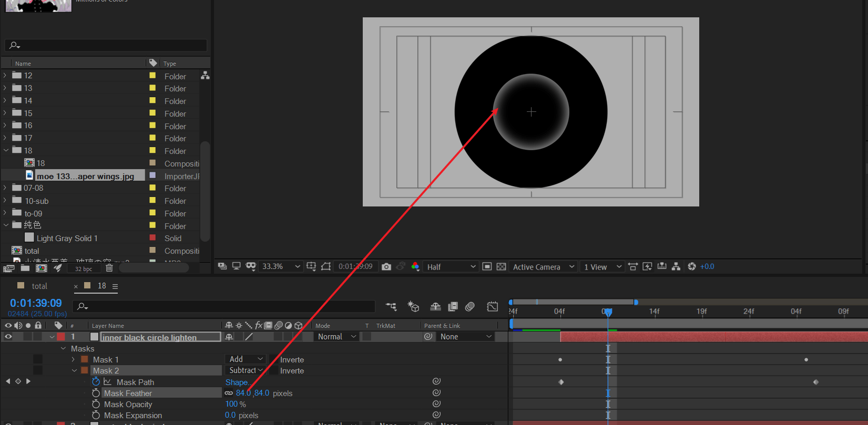Close the 18 timeline tab
868x425 pixels.
click(x=76, y=286)
